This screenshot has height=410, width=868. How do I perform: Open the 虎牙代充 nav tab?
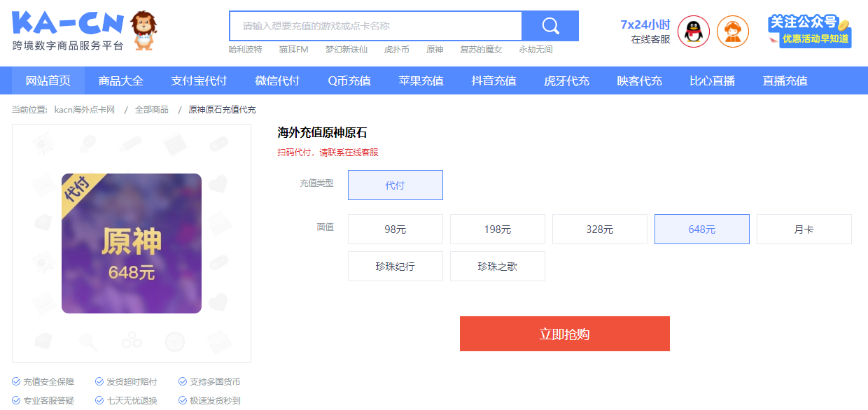(567, 80)
